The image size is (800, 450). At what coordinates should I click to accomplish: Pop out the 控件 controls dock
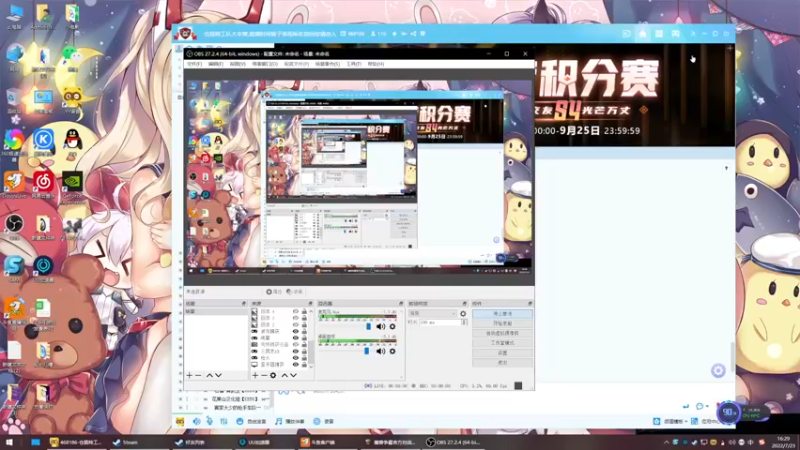(x=530, y=304)
